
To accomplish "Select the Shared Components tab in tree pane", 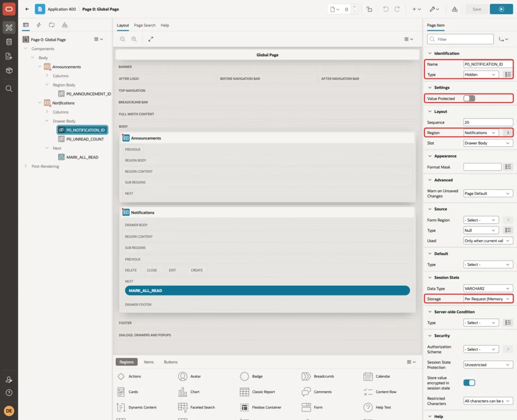I will click(x=65, y=25).
